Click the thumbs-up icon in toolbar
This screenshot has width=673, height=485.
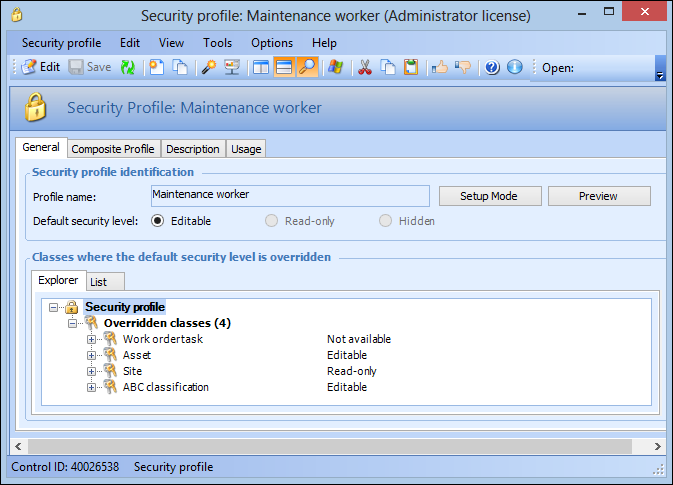[439, 67]
